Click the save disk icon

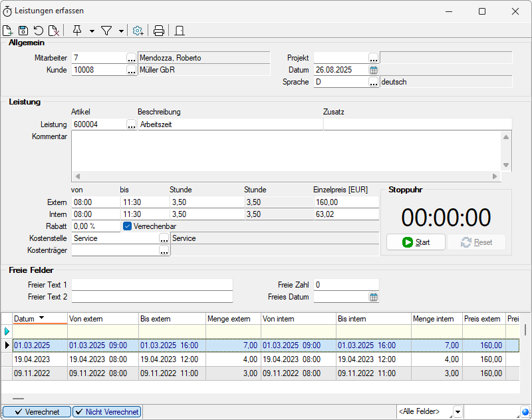(23, 31)
